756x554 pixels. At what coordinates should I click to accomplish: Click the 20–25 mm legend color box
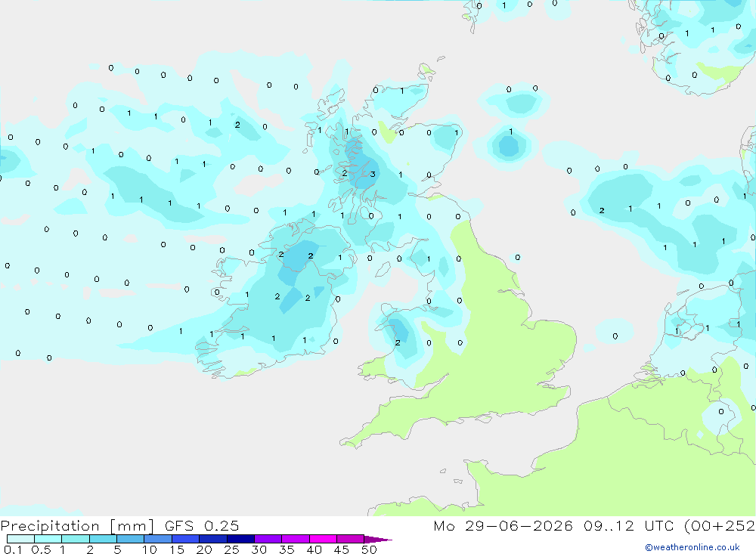pos(212,539)
